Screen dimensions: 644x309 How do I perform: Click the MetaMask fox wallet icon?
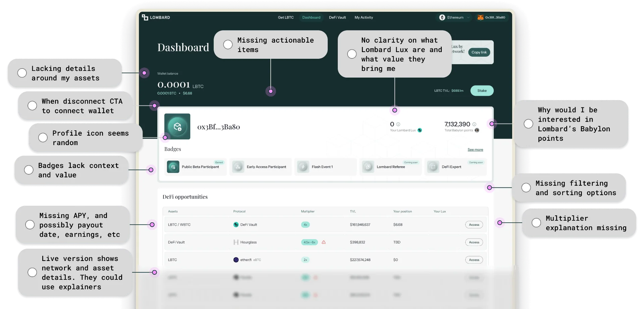(x=480, y=17)
